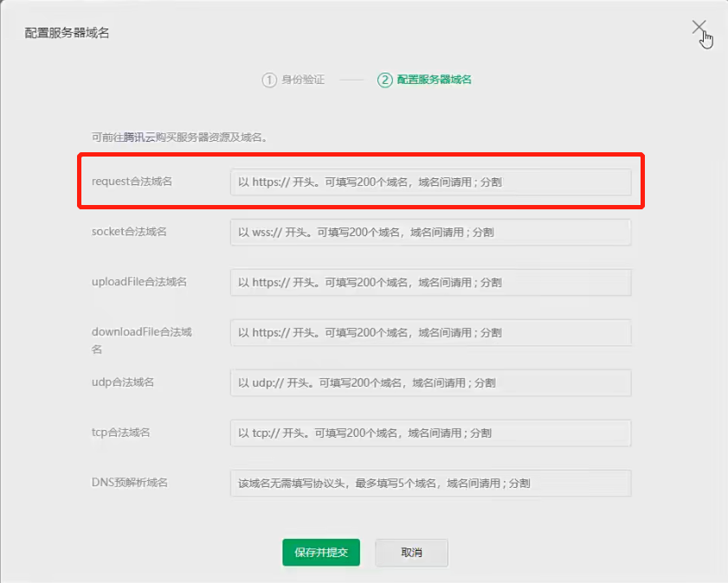
Task: Activate the downloadFile合法域名 input box
Action: tap(430, 333)
